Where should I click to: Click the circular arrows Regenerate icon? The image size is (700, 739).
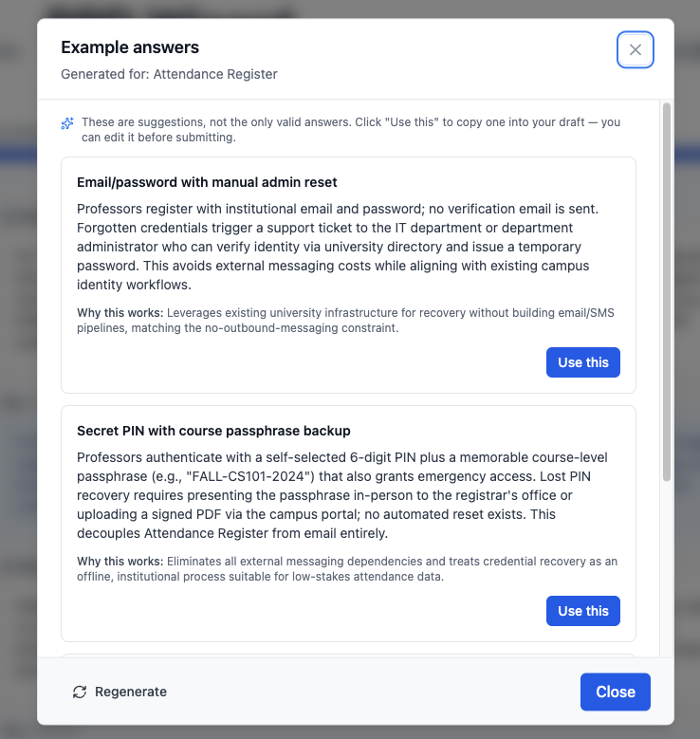[80, 692]
